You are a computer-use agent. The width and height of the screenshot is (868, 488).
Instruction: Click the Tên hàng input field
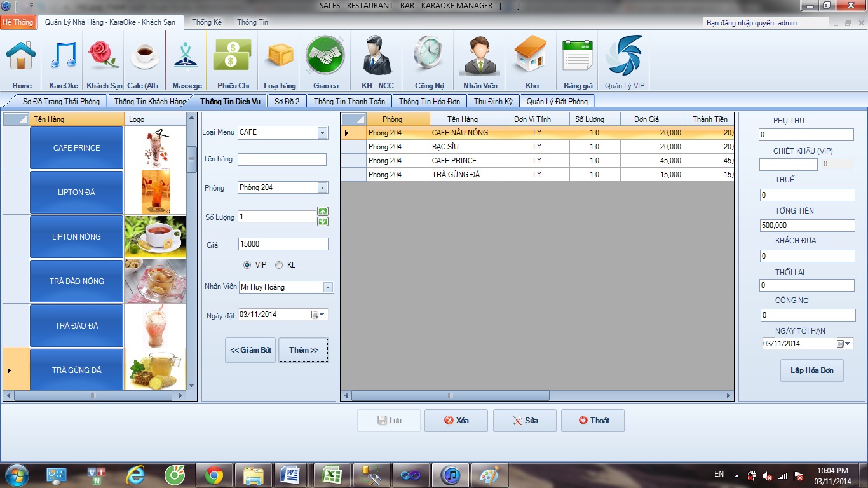point(282,159)
